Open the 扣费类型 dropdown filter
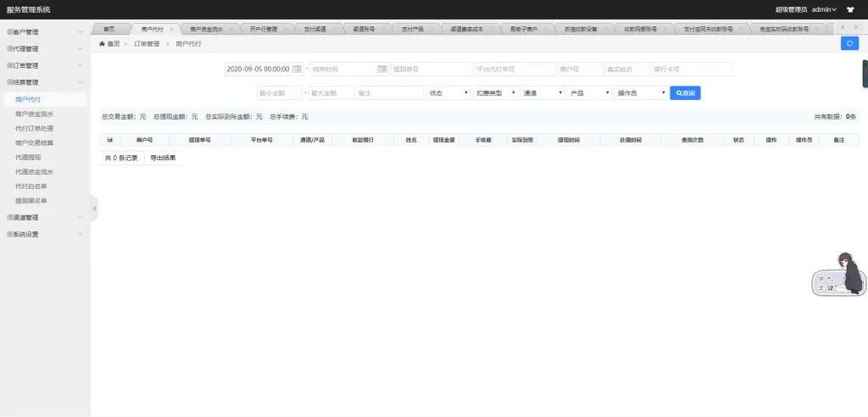Viewport: 868px width, 417px height. 496,93
